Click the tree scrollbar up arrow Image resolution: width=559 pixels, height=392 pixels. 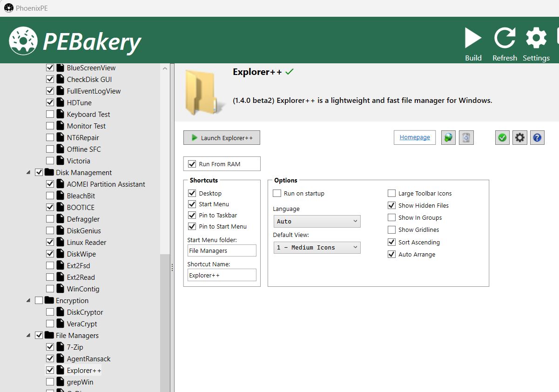point(165,68)
